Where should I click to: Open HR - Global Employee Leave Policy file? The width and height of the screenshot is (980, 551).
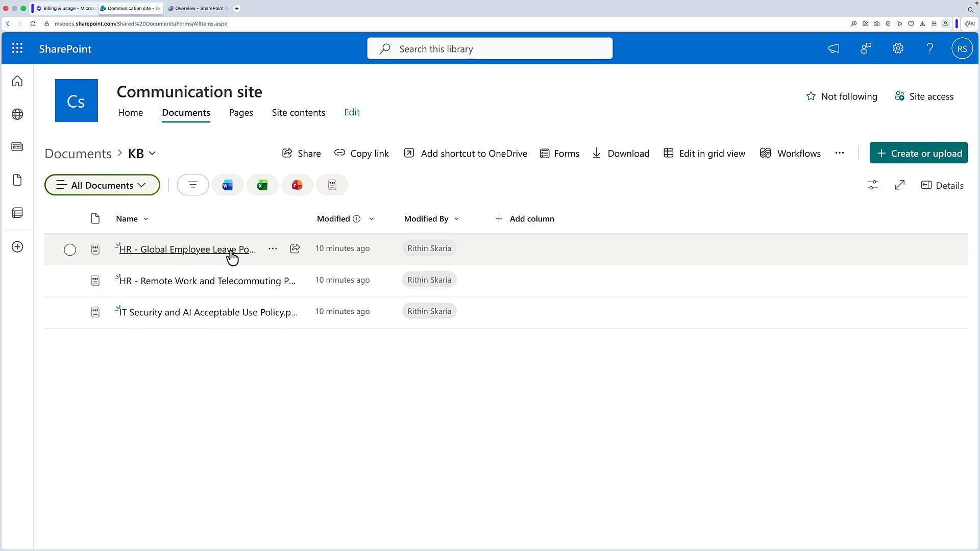187,249
